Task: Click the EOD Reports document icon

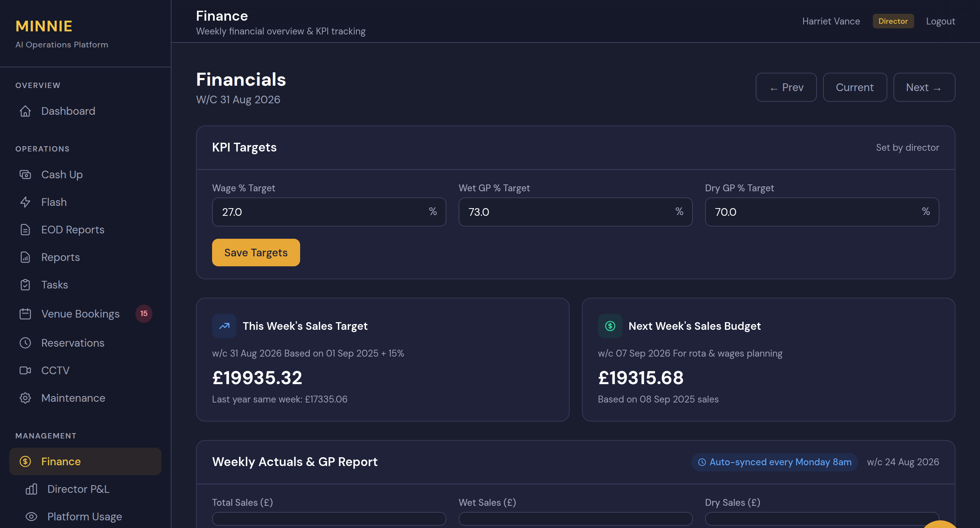Action: click(x=25, y=230)
